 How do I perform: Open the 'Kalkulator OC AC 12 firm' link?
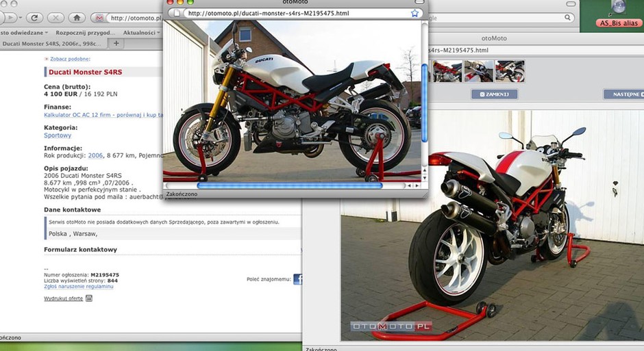103,115
